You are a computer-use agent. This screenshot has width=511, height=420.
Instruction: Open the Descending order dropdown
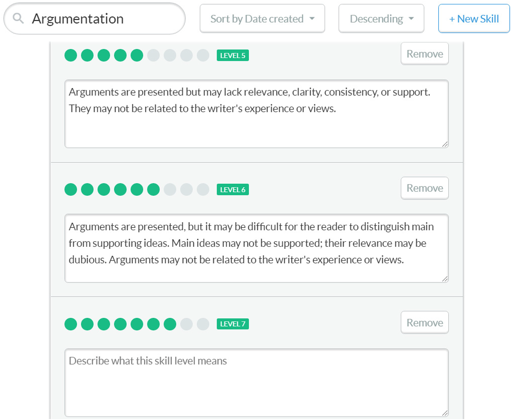(x=381, y=19)
